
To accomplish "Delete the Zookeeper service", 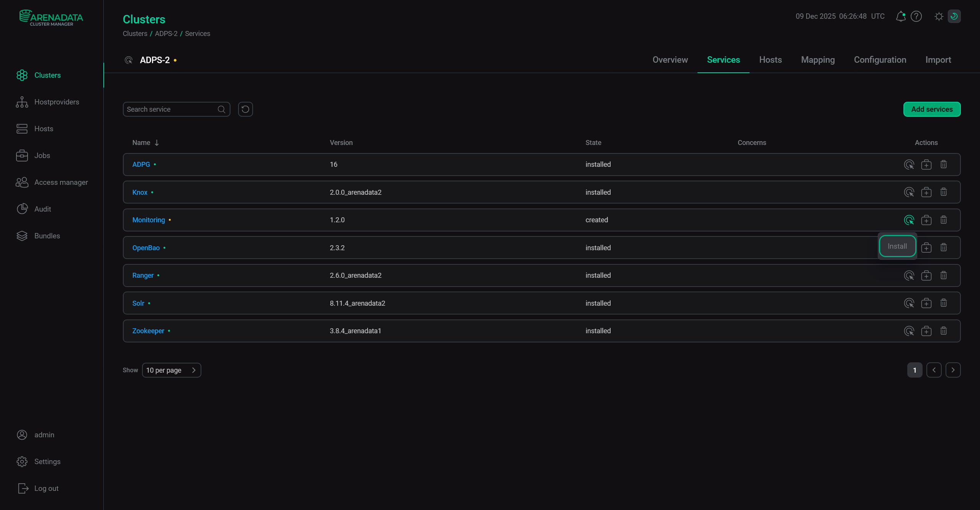I will coord(943,331).
